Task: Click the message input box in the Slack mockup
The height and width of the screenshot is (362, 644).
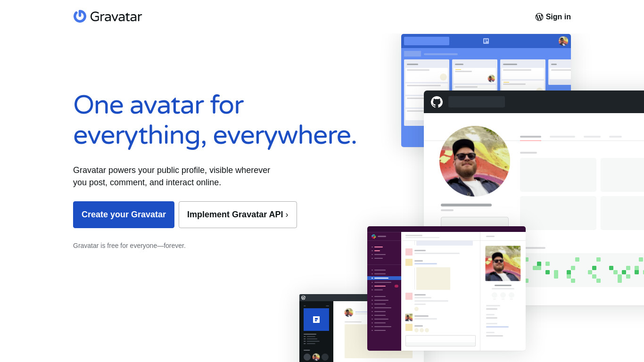Action: [x=440, y=341]
